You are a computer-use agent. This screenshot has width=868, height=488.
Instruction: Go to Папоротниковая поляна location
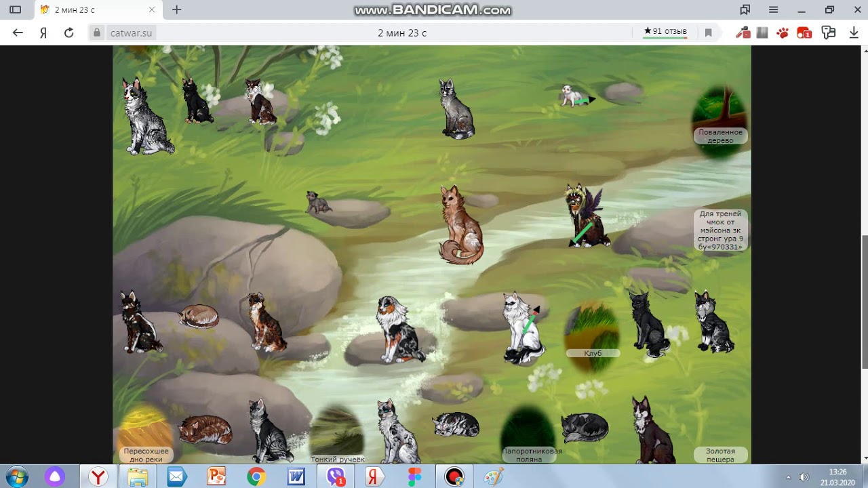pos(528,434)
